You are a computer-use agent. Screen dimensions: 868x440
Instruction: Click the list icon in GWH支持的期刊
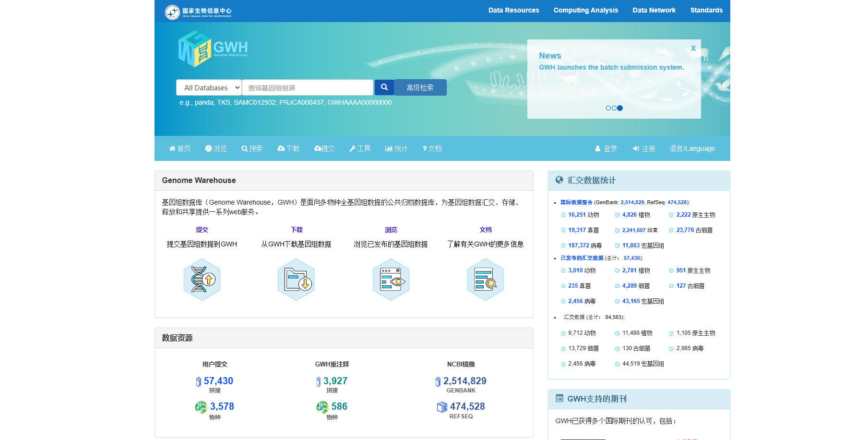click(559, 398)
